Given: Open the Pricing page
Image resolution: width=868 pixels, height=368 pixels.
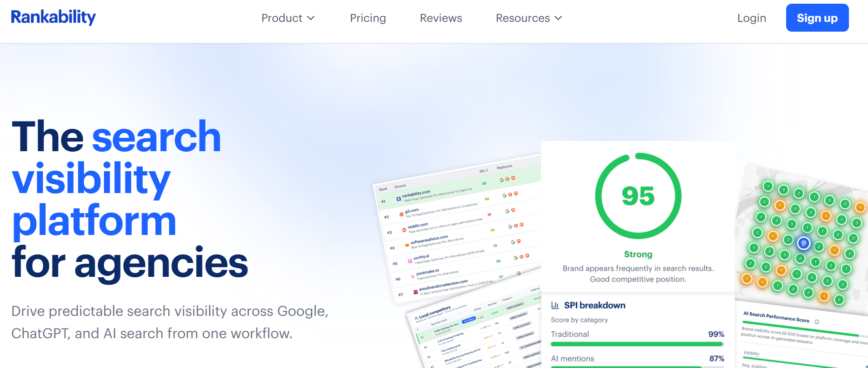Looking at the screenshot, I should [368, 18].
